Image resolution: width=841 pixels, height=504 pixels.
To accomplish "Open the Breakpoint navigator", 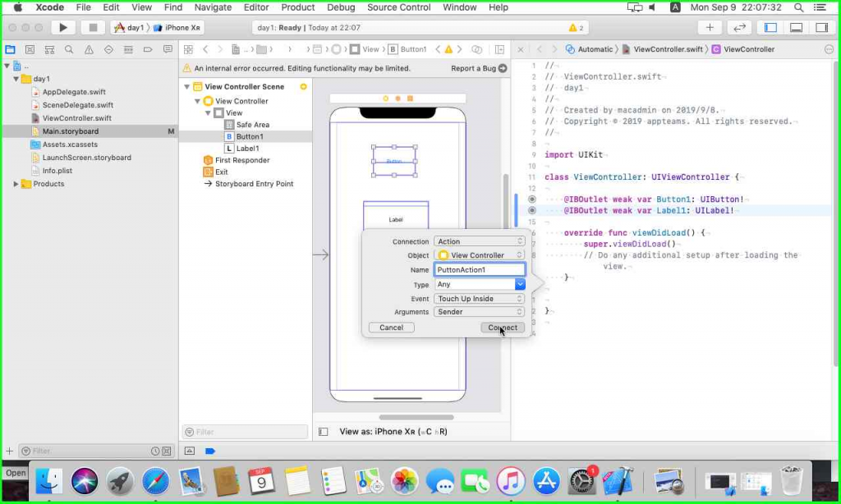I will [x=148, y=49].
